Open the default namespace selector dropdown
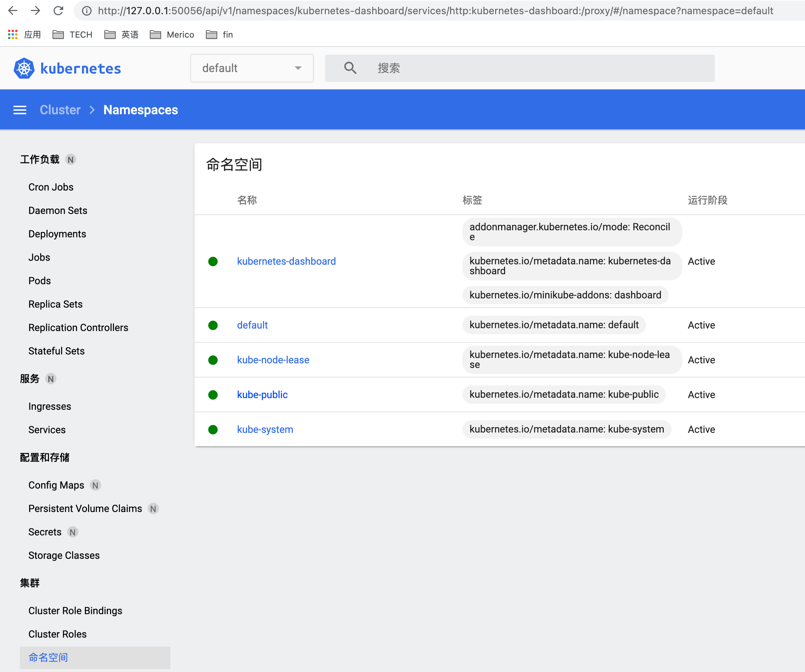805x672 pixels. [x=251, y=68]
